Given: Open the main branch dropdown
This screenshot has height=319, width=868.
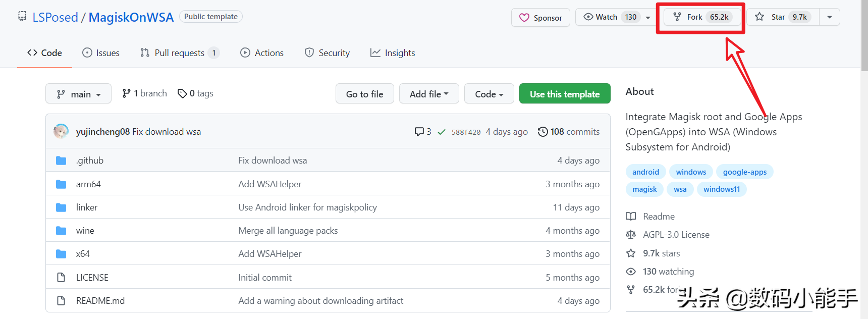Looking at the screenshot, I should pos(78,94).
